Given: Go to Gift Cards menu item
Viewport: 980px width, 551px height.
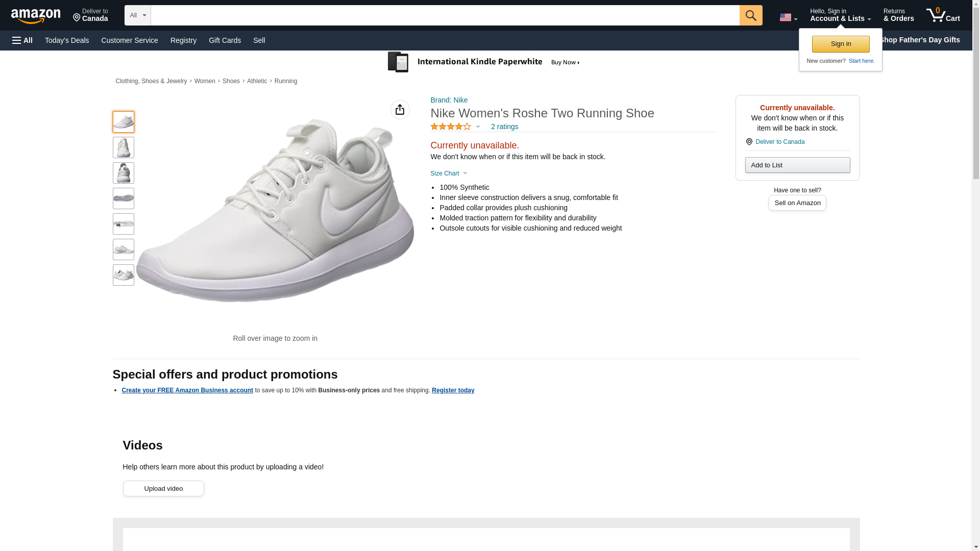Looking at the screenshot, I should (225, 40).
